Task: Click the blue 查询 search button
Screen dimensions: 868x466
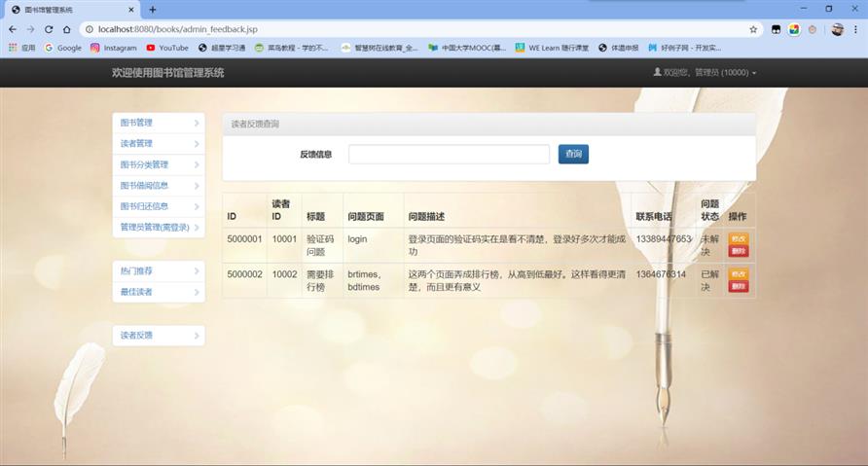Action: 573,154
